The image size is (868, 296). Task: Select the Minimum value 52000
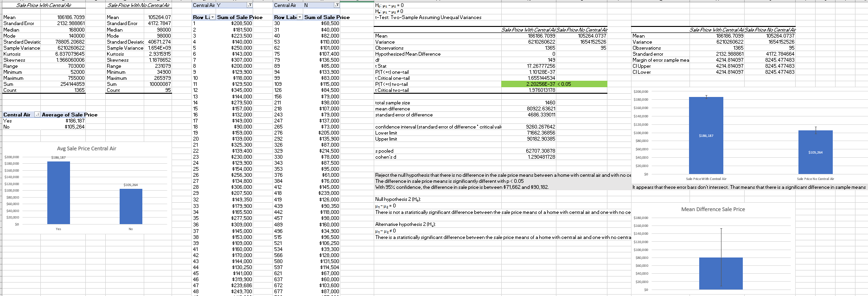78,72
